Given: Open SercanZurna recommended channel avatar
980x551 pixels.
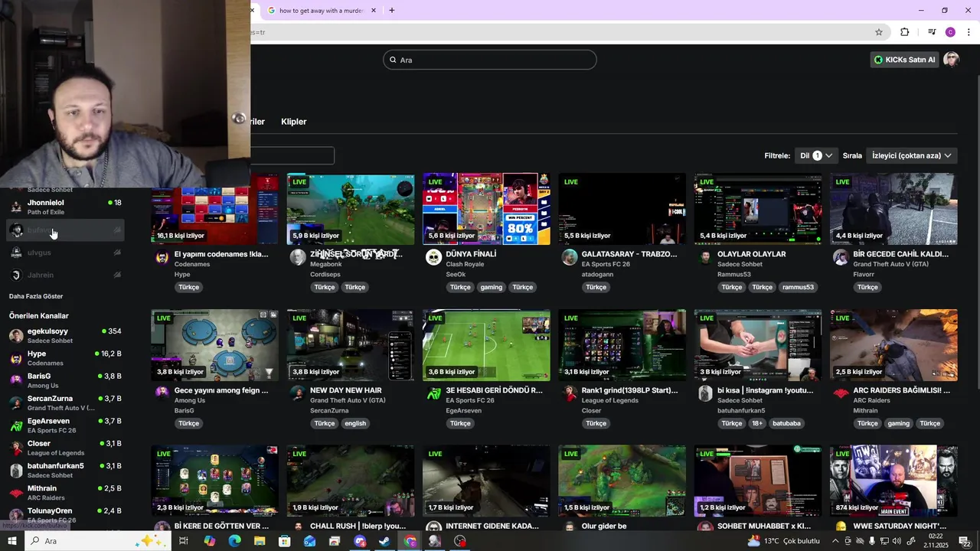Looking at the screenshot, I should (16, 403).
